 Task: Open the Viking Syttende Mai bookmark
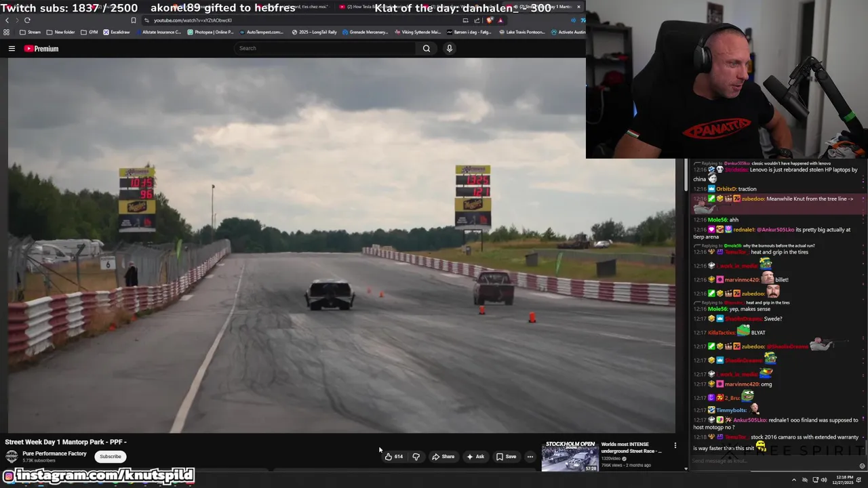point(418,32)
